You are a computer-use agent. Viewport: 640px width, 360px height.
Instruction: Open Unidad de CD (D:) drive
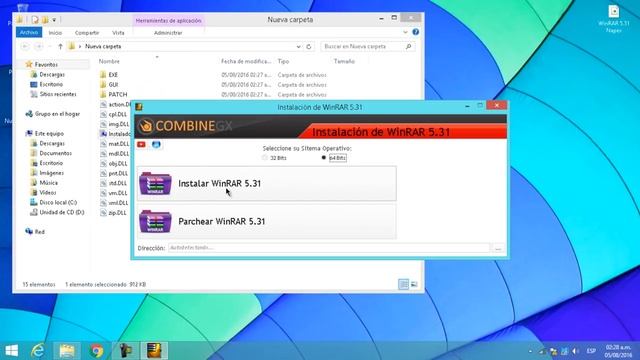tap(61, 212)
